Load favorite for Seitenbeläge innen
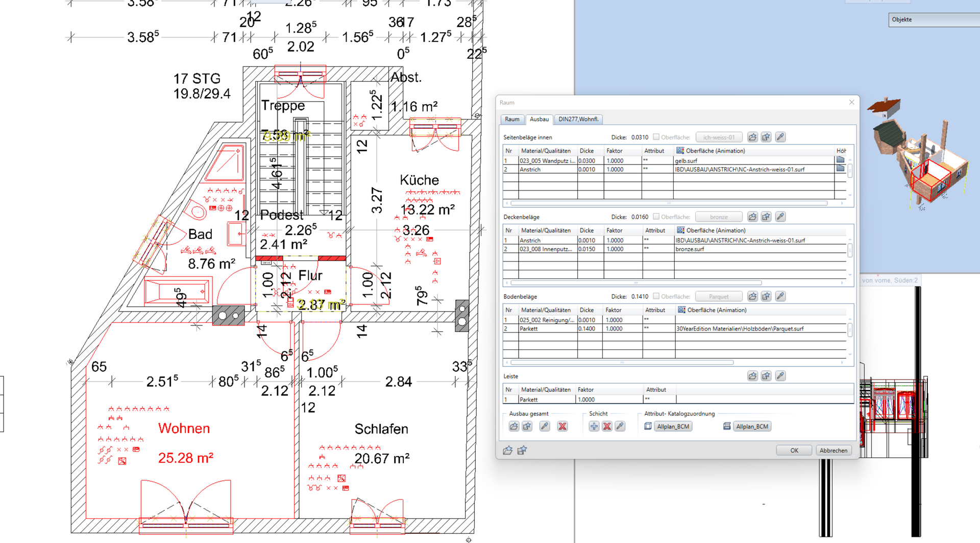Screen dimensions: 980x543 point(752,137)
